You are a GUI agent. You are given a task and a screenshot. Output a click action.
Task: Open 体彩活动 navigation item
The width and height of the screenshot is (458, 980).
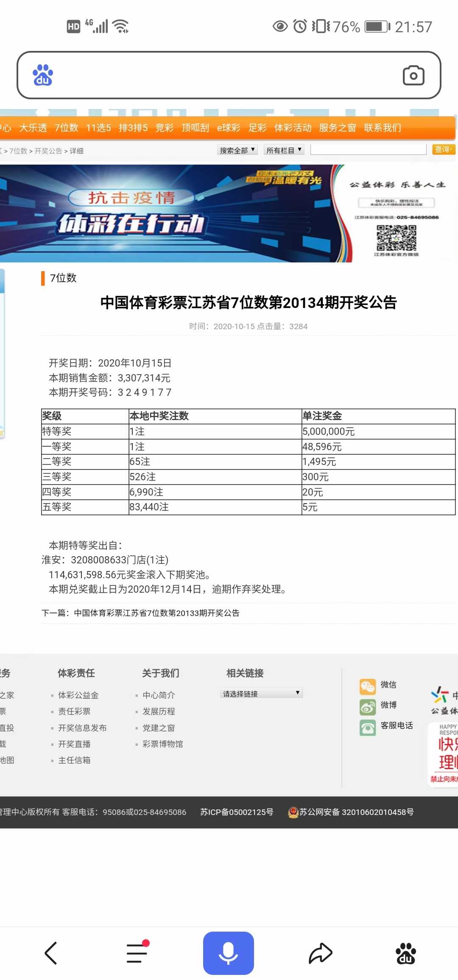click(x=293, y=128)
